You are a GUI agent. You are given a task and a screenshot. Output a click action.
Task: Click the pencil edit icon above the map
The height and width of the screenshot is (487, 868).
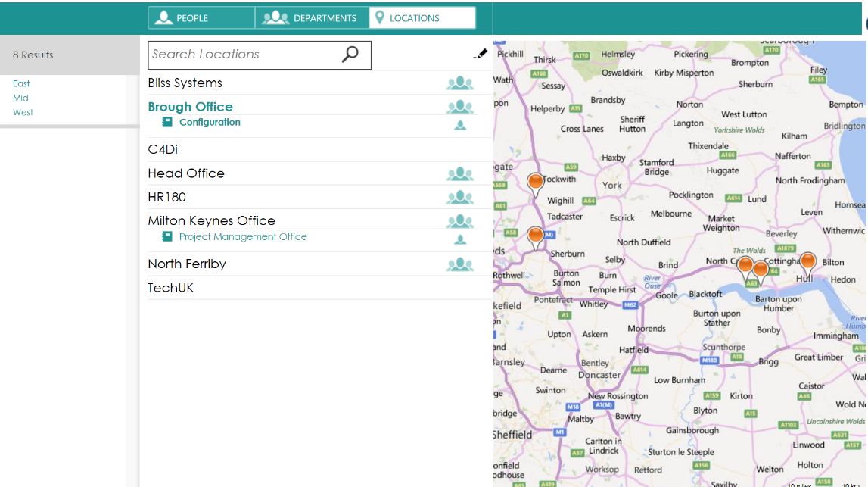pos(480,54)
